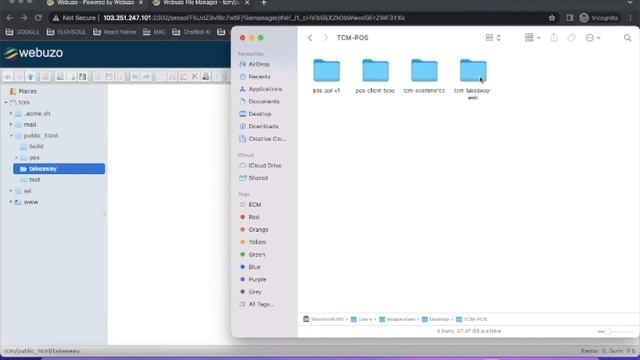The image size is (640, 360).
Task: Click Finder edit tags icon
Action: [571, 38]
